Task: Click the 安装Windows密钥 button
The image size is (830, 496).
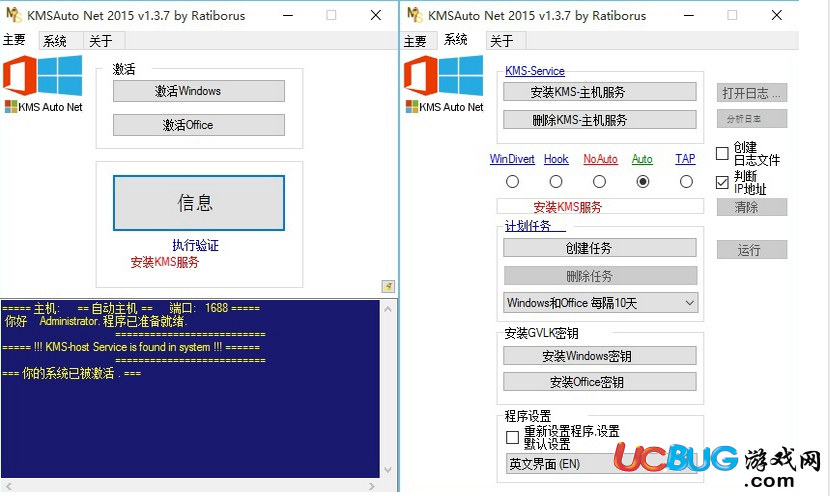Action: point(600,356)
